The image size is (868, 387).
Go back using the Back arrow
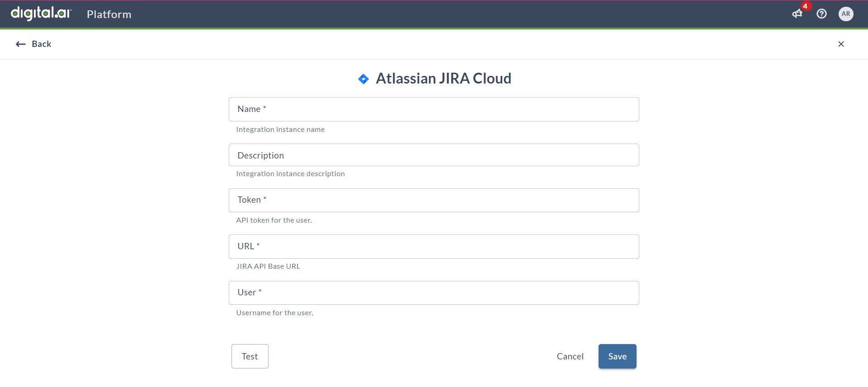(33, 44)
